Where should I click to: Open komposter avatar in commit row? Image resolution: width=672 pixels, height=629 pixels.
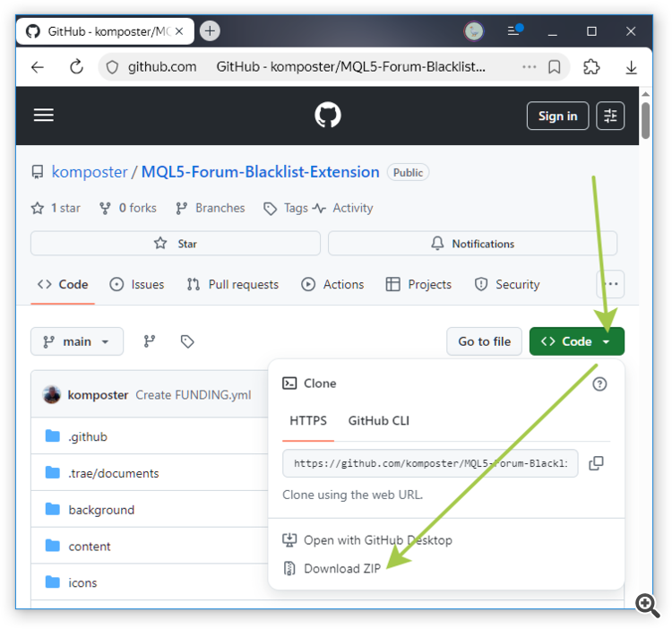point(52,394)
